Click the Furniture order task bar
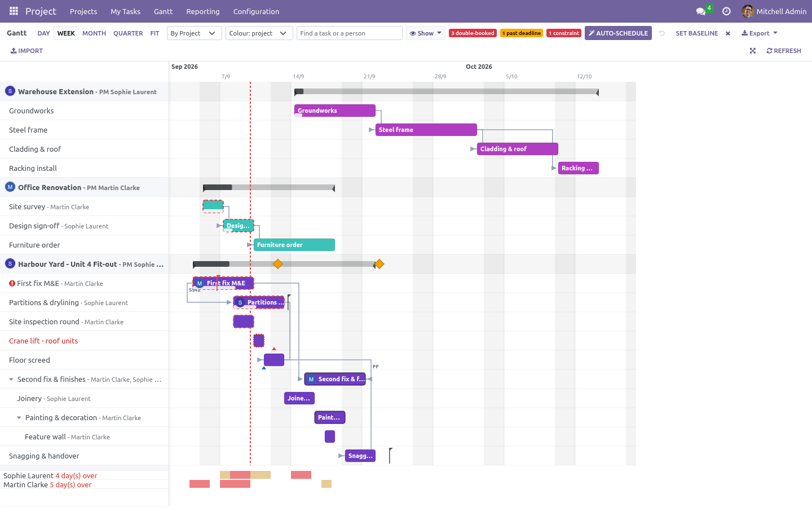The image size is (812, 520). pyautogui.click(x=294, y=245)
